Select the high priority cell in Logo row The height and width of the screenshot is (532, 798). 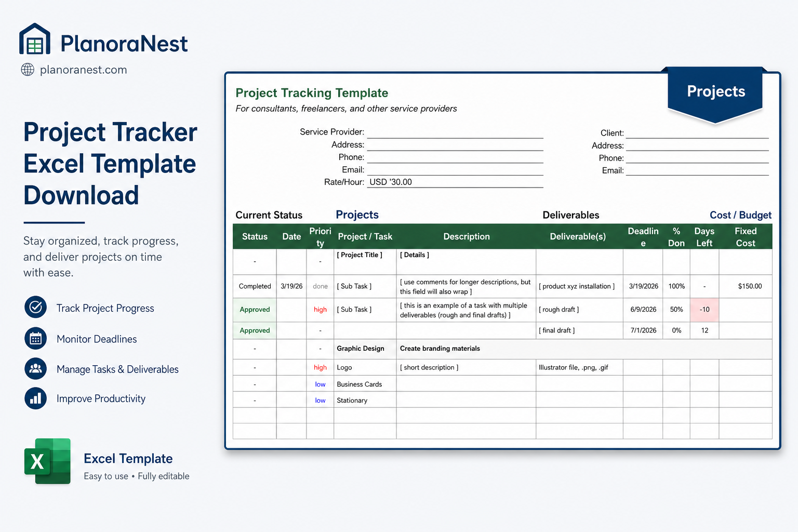point(320,367)
